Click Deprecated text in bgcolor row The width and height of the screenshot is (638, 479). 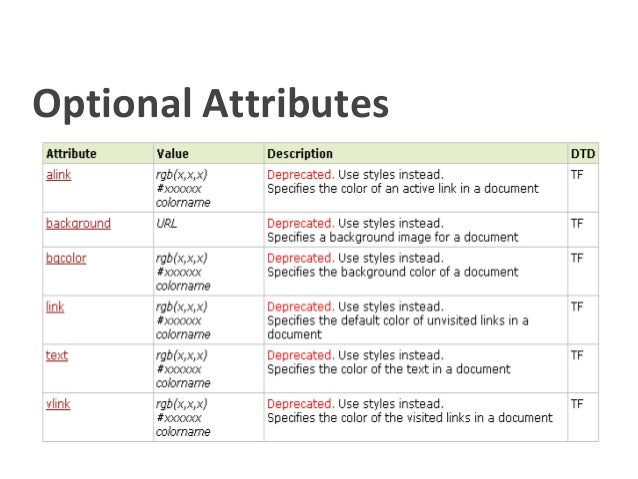tap(298, 258)
